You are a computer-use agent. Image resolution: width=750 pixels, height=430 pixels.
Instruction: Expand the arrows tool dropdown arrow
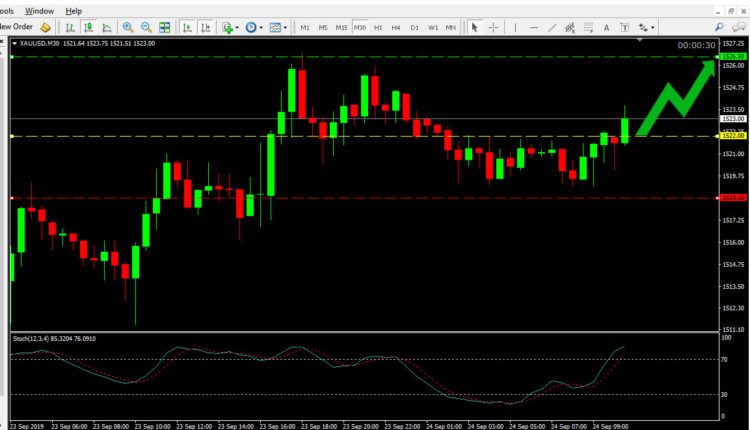(x=652, y=28)
